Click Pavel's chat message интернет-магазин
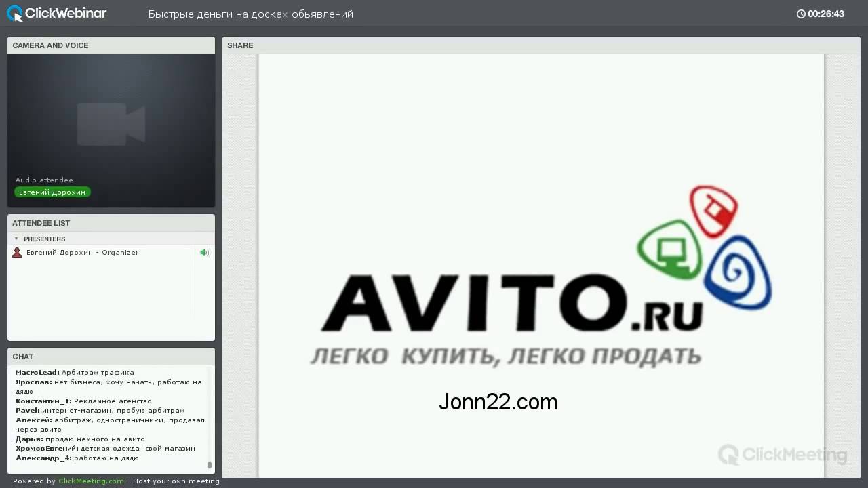868x488 pixels. pos(100,411)
